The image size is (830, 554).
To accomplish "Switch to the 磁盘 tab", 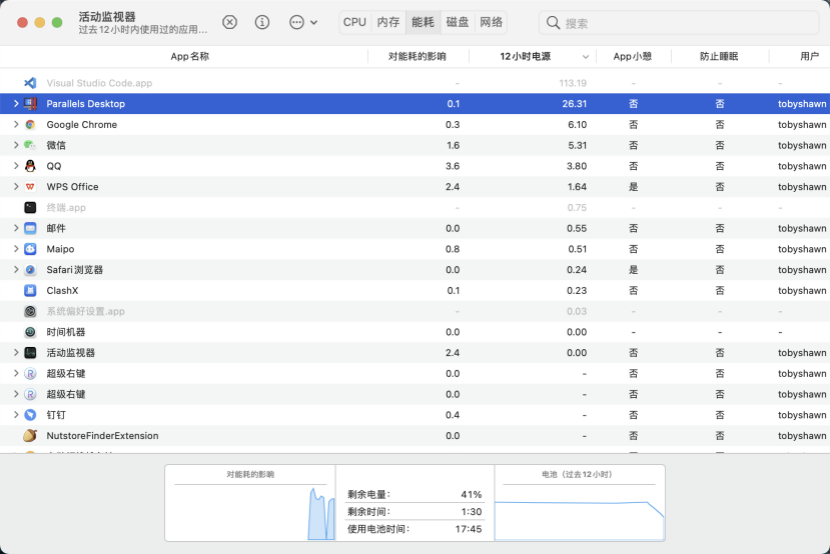I will pyautogui.click(x=457, y=22).
